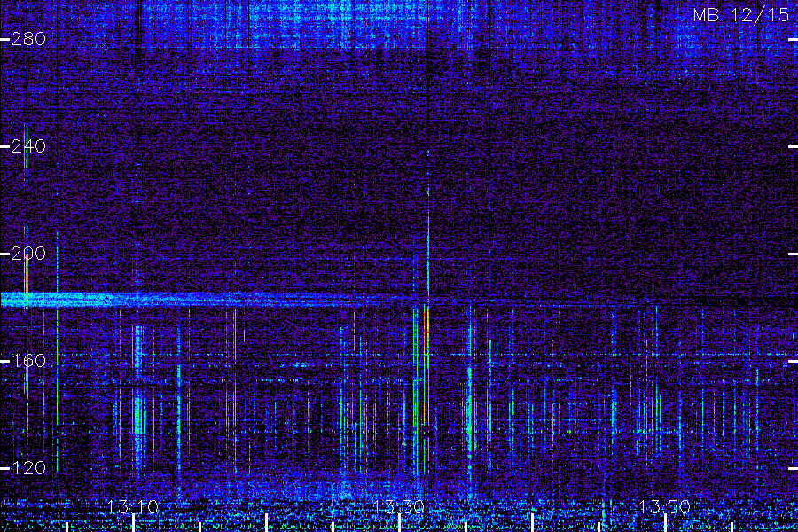Click the 13:50 time axis label
Image resolution: width=798 pixels, height=532 pixels.
pyautogui.click(x=664, y=507)
